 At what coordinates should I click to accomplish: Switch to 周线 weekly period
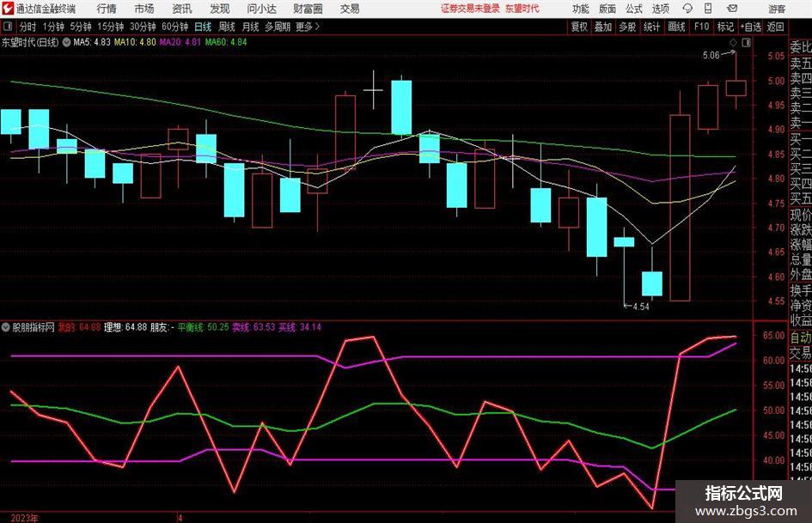(226, 27)
